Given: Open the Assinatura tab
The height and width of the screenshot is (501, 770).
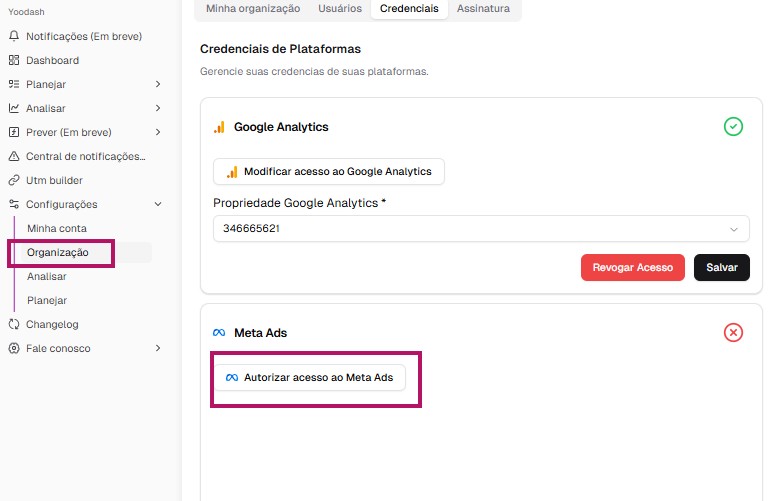Looking at the screenshot, I should tap(483, 8).
